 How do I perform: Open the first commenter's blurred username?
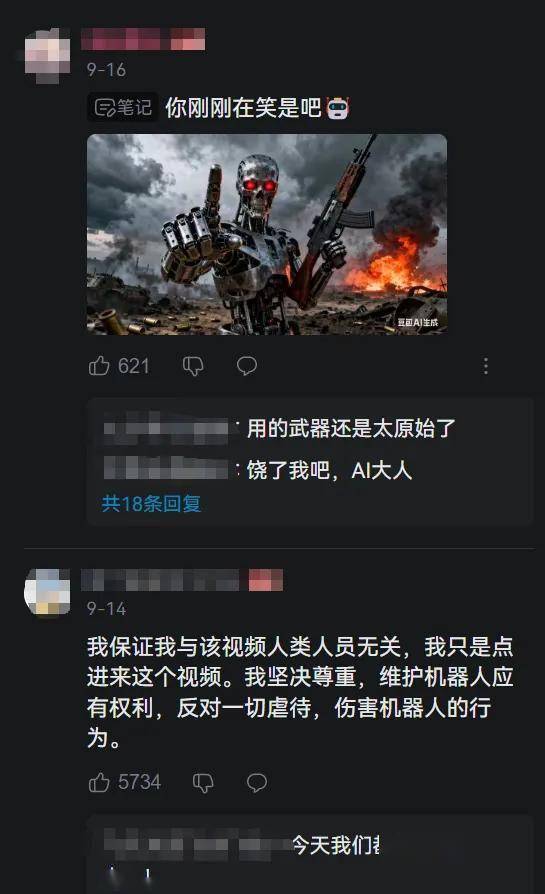tap(143, 39)
